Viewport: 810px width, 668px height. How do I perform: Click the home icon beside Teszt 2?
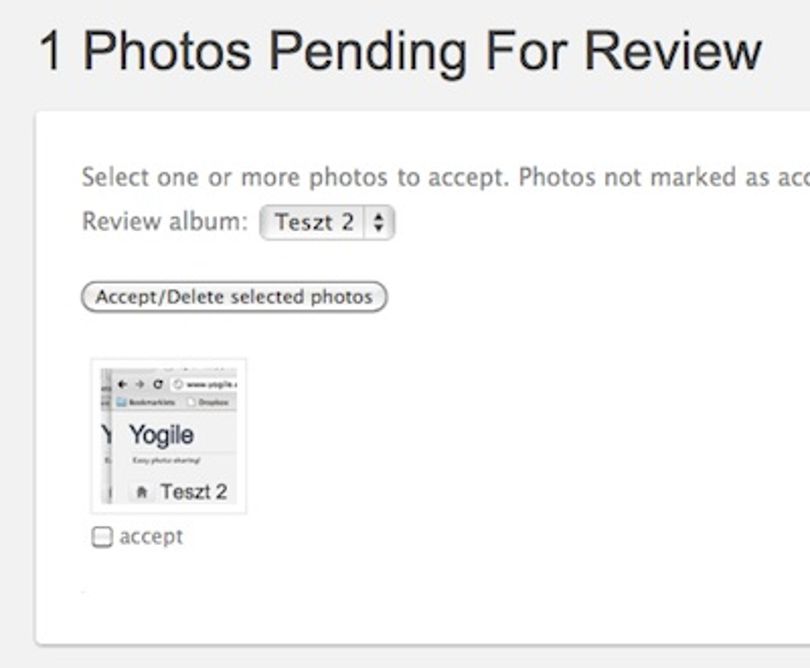(x=142, y=492)
